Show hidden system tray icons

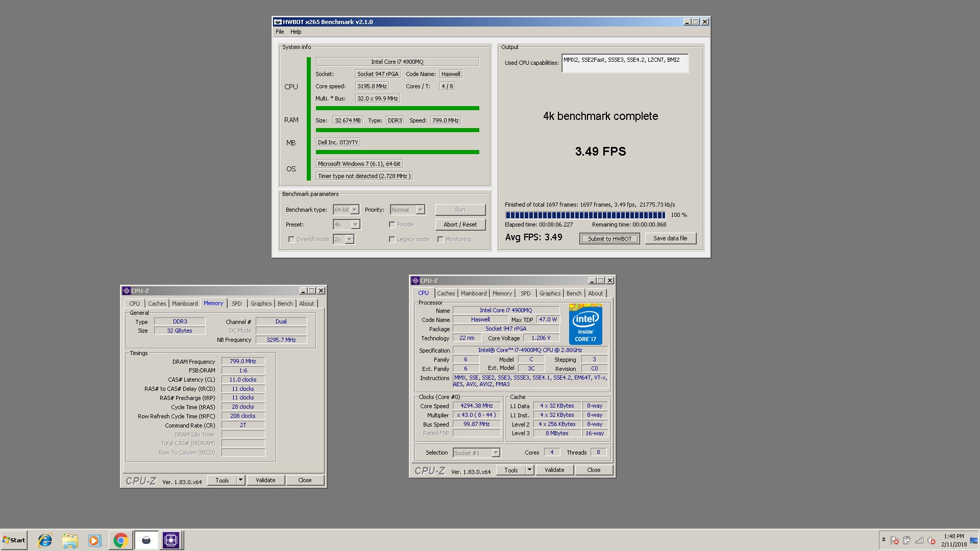pyautogui.click(x=884, y=540)
